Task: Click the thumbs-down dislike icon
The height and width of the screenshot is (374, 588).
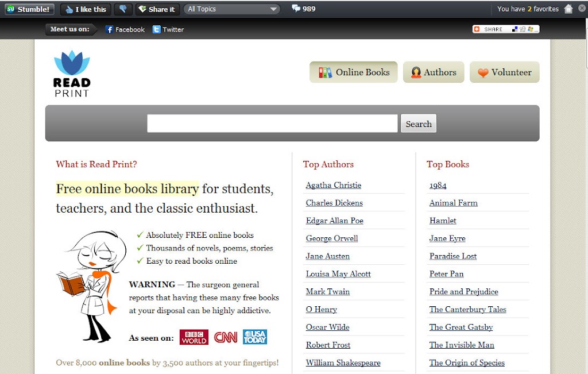Action: point(123,9)
